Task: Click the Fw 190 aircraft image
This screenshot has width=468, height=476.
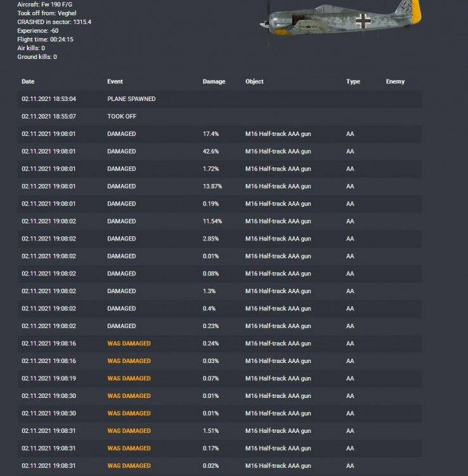Action: tap(341, 20)
